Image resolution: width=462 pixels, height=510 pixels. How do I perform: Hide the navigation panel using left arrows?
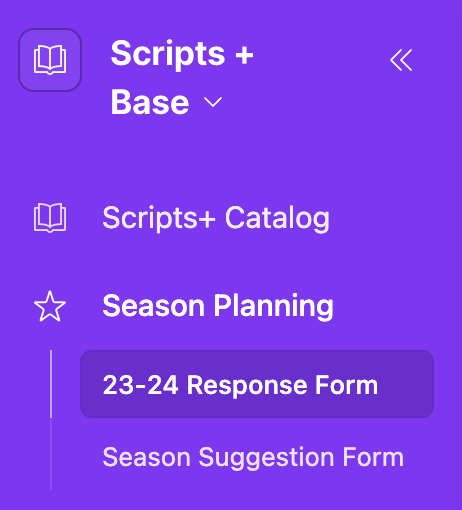tap(401, 60)
